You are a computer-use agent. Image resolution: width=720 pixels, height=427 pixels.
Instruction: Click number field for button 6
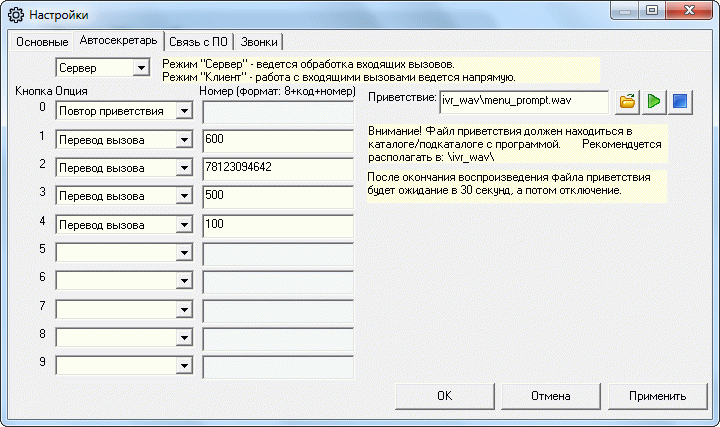pos(278,282)
